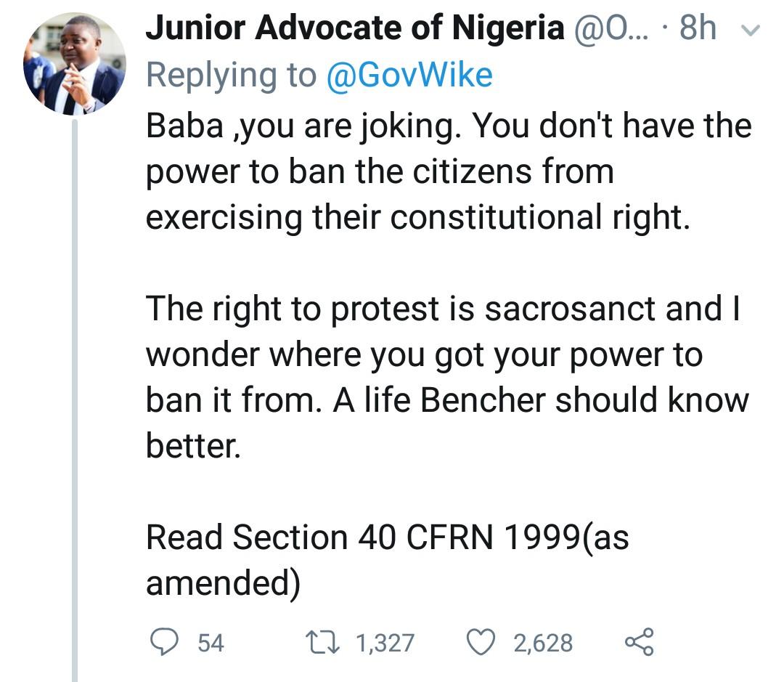This screenshot has width=784, height=682.
Task: Visit the @GovWike mention link
Action: pos(409,75)
